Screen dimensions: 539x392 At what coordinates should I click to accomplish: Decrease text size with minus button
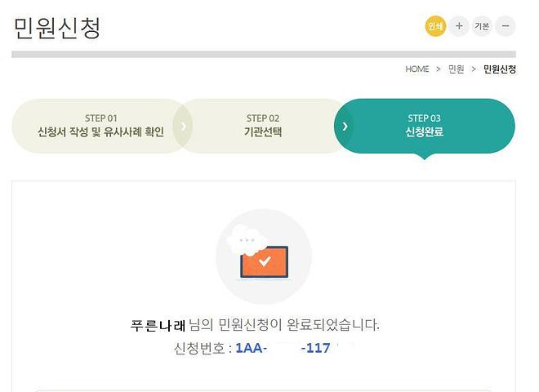506,26
